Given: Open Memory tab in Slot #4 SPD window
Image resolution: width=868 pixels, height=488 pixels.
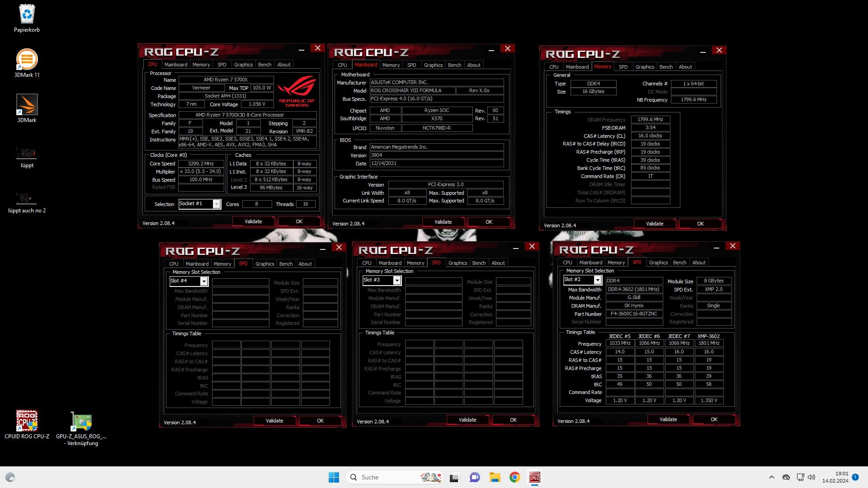Looking at the screenshot, I should coord(222,264).
